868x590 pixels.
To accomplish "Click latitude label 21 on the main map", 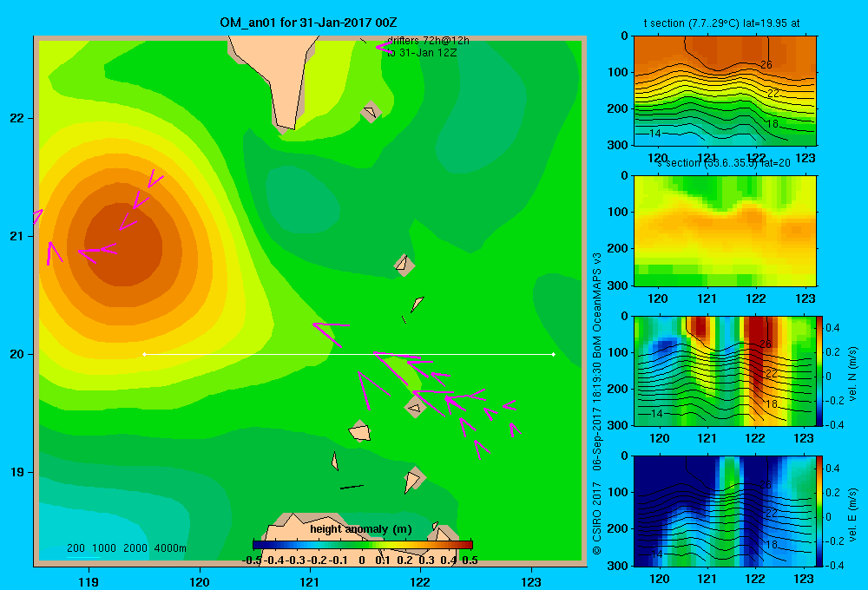I will coord(16,236).
